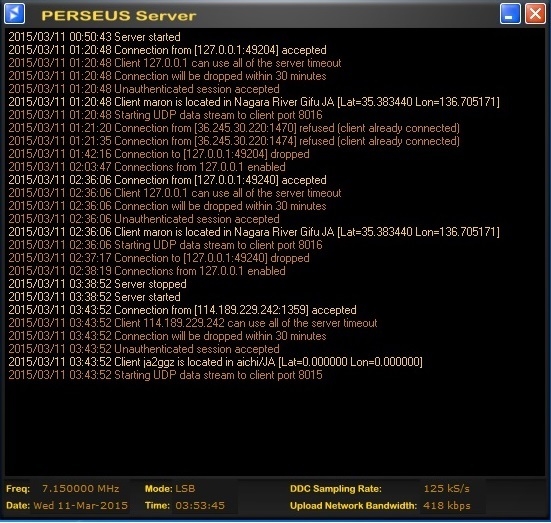Select Connection to 127.0.0.1:49240 dropped line
Viewport: 551px width, 523px height.
pyautogui.click(x=159, y=258)
